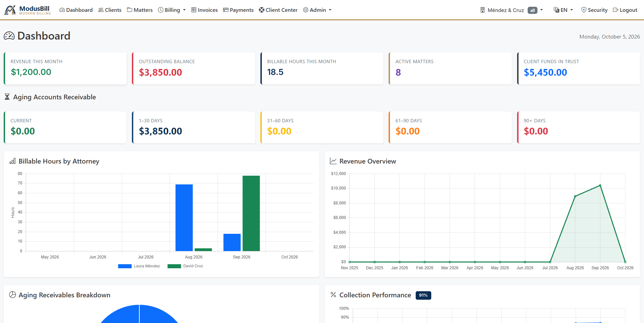Click the Billable Hours This Month card
The height and width of the screenshot is (323, 644).
coord(322,68)
